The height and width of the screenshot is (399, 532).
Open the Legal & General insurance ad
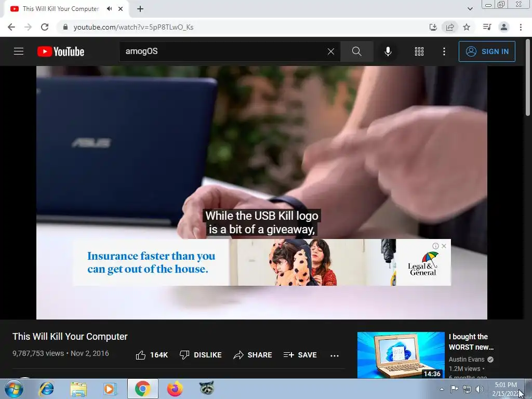point(262,262)
